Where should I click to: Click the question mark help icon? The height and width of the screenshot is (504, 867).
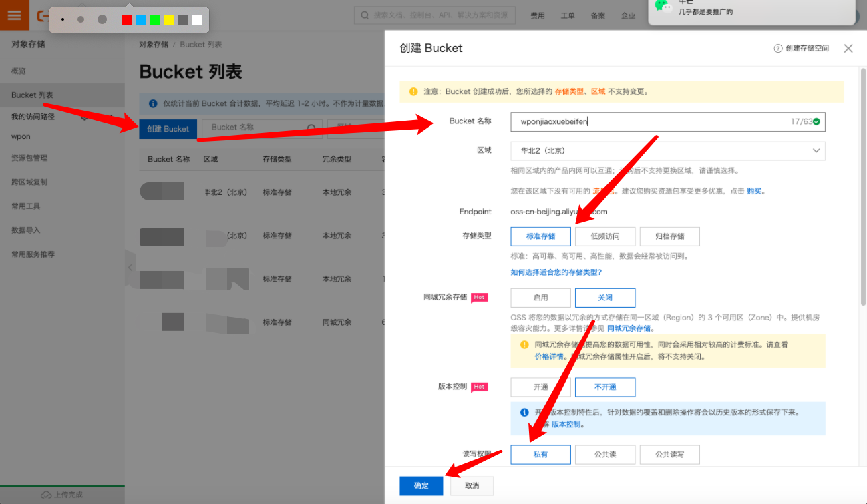click(778, 48)
